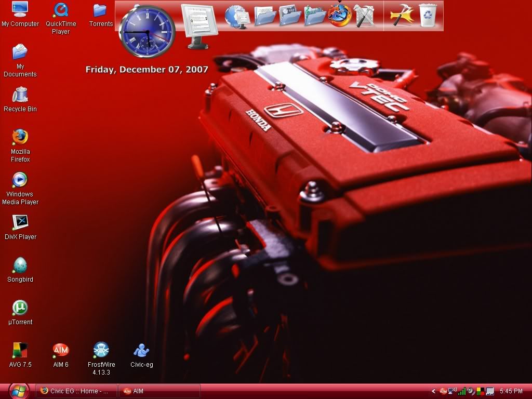Open the recycle bin in the dock

(x=428, y=16)
